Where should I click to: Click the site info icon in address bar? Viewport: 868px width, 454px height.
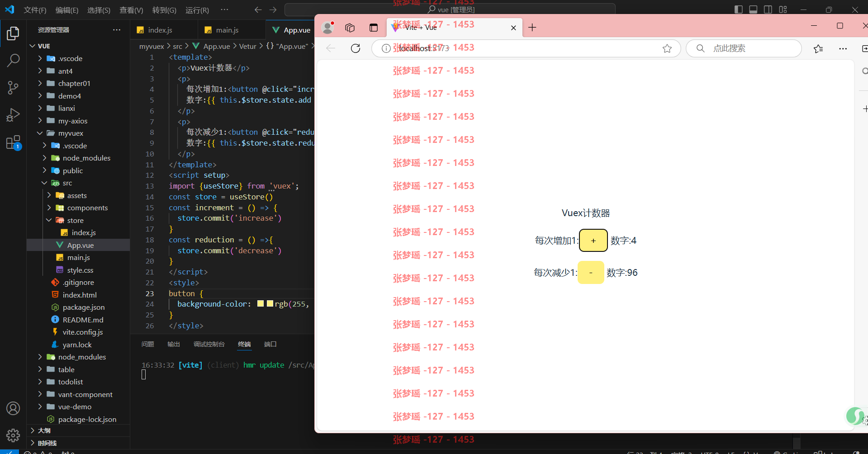(x=386, y=48)
